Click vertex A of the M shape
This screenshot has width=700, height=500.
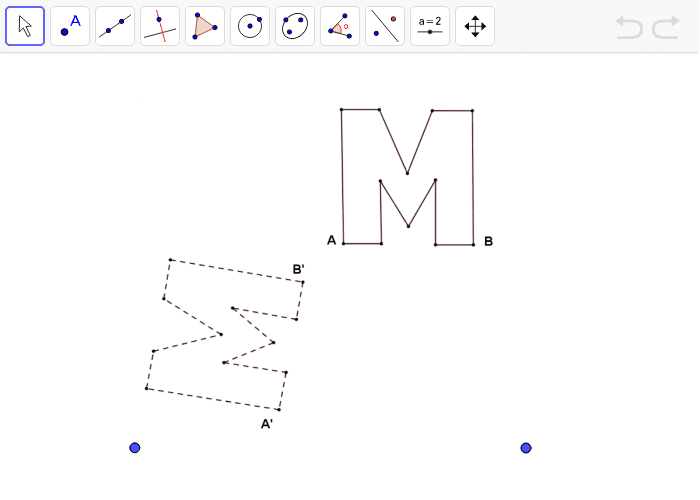pos(343,243)
